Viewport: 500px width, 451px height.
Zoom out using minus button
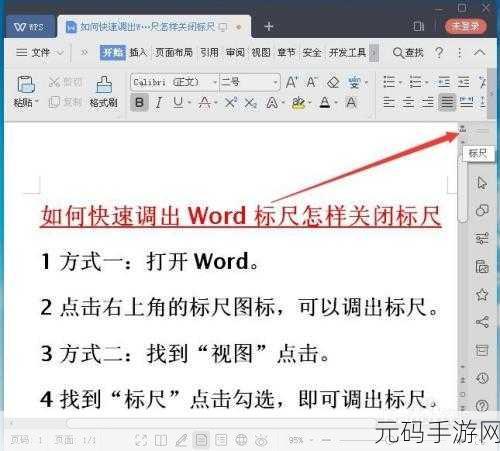click(x=326, y=440)
